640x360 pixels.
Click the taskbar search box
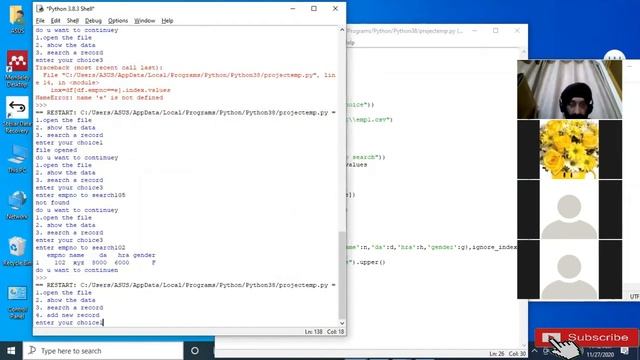103,351
